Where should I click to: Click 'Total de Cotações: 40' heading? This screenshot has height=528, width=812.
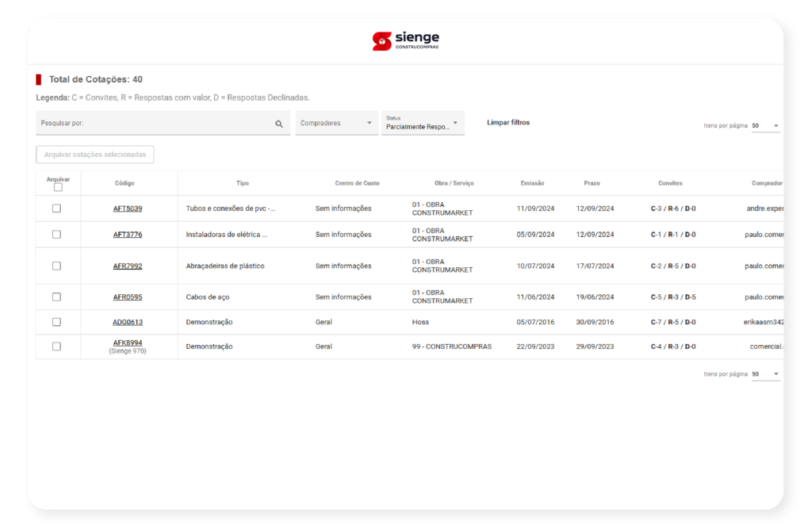(95, 79)
